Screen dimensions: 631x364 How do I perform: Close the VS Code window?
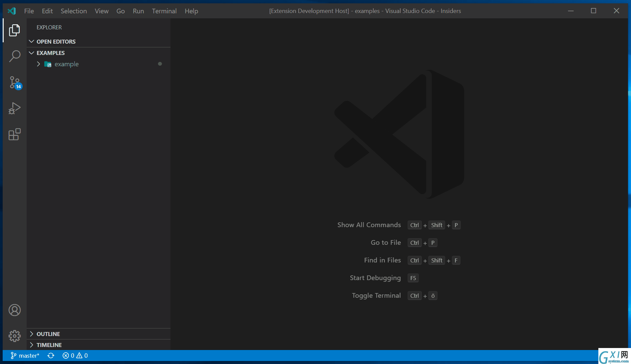pyautogui.click(x=616, y=11)
